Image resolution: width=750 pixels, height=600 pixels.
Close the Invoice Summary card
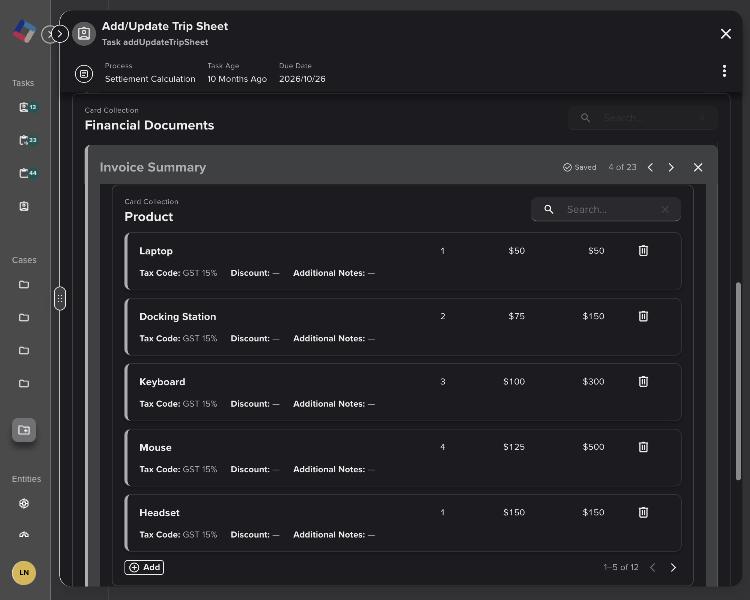[x=698, y=167]
